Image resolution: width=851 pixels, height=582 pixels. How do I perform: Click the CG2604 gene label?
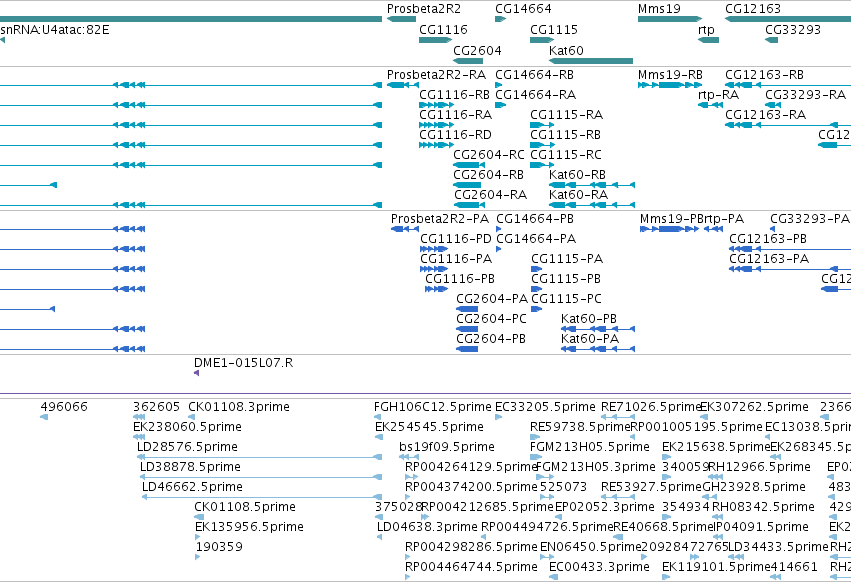(477, 50)
